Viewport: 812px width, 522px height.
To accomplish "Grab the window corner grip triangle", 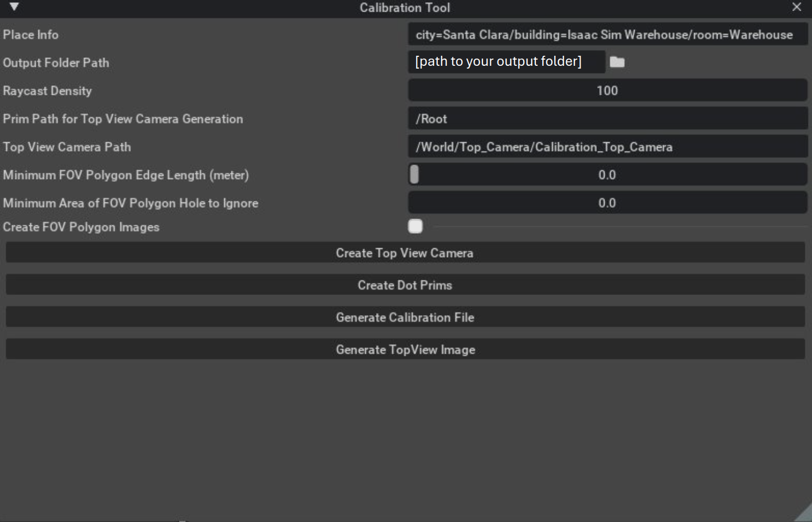I will point(805,515).
